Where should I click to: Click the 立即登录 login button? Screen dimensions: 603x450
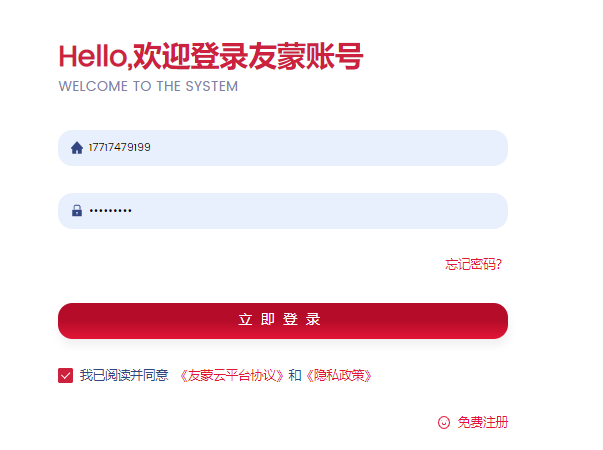point(283,321)
